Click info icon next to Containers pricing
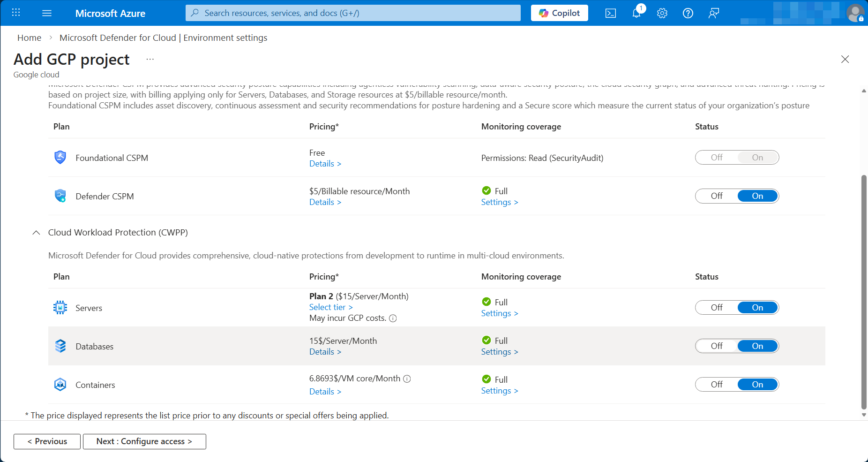Viewport: 868px width, 462px height. coord(407,379)
